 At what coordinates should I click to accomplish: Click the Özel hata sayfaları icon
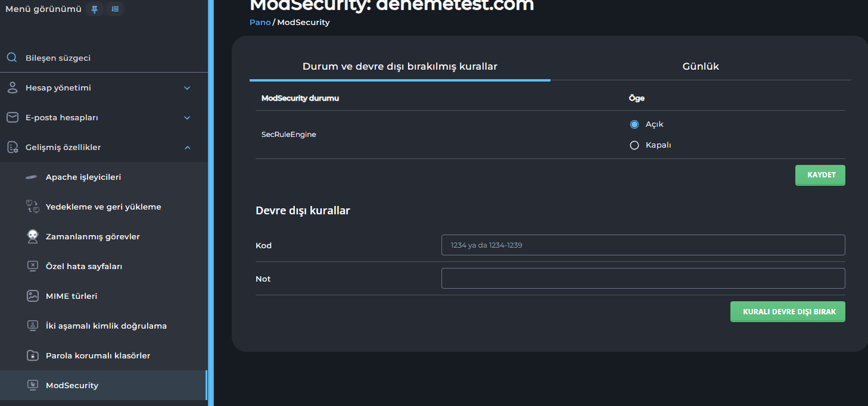[33, 266]
